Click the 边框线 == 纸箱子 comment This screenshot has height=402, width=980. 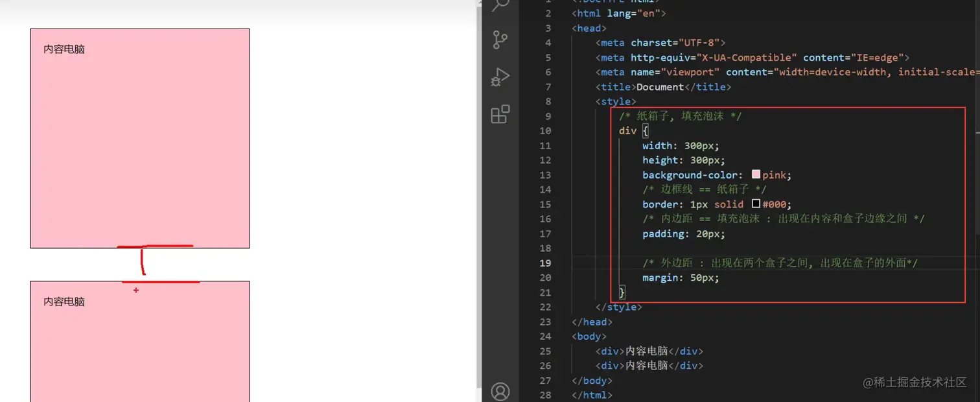pos(705,189)
